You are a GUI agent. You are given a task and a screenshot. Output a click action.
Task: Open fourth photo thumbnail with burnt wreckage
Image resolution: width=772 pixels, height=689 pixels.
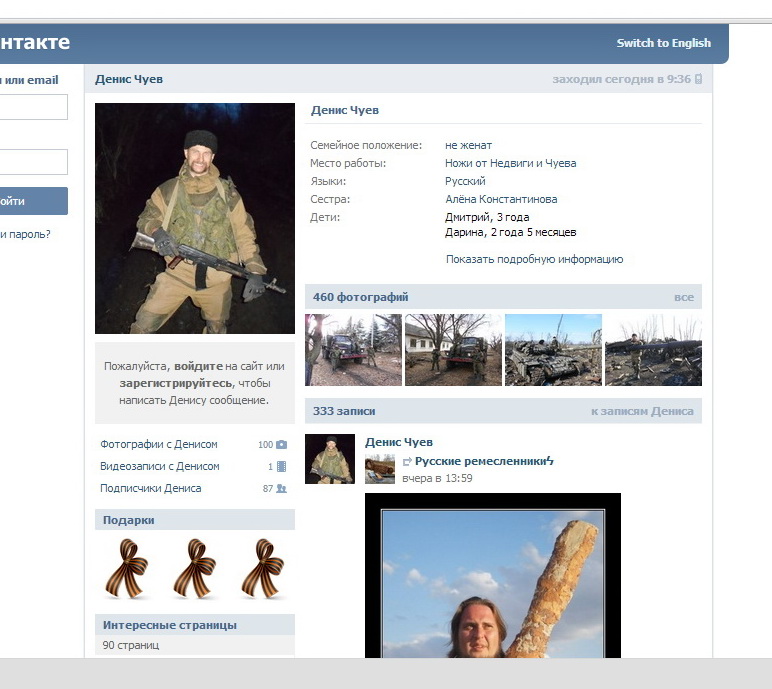pos(653,350)
